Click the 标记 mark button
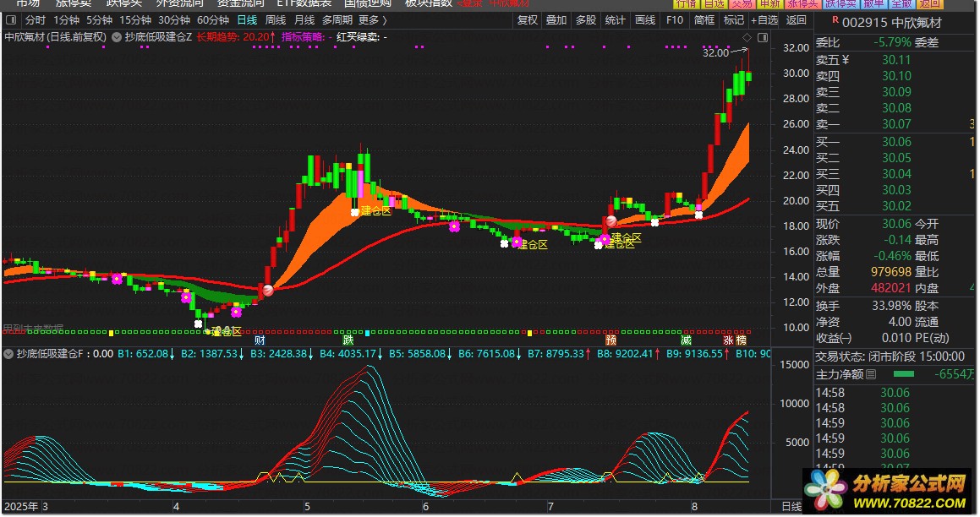The width and height of the screenshot is (980, 517). (734, 20)
